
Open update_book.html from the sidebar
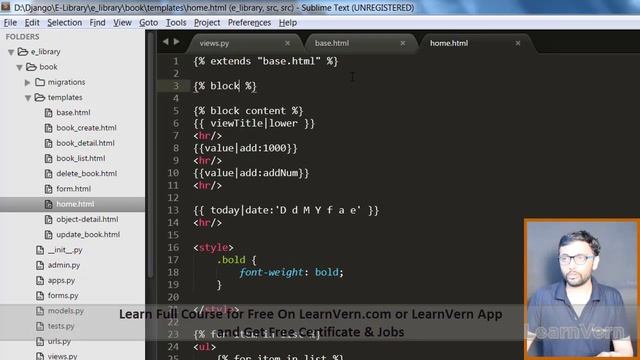point(88,235)
